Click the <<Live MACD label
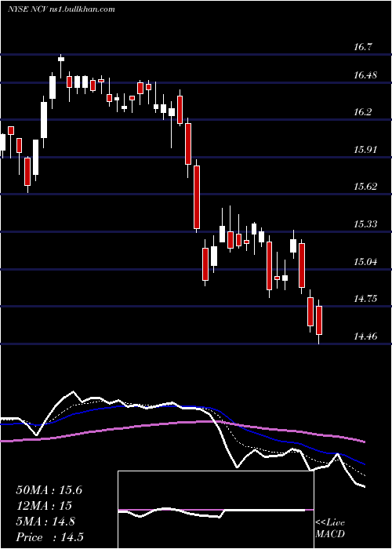This screenshot has width=392, height=549. (x=330, y=529)
